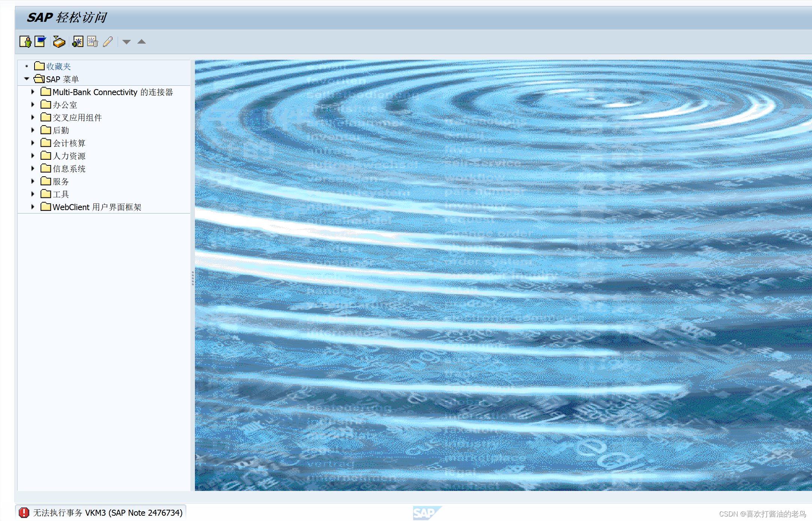Click the VKM3 error status message
812x521 pixels.
click(x=108, y=513)
